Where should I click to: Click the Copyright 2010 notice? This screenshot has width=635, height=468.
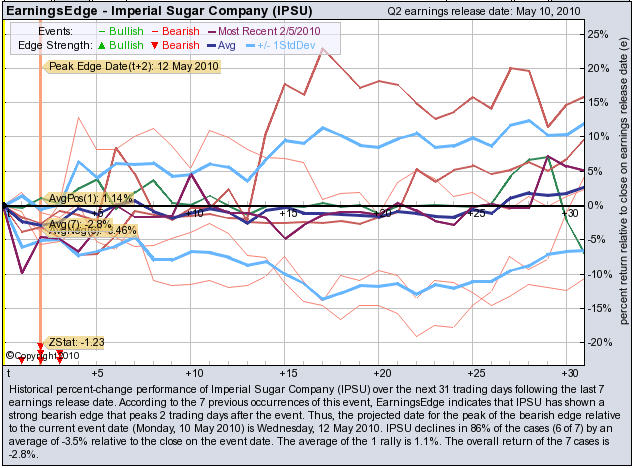40,355
